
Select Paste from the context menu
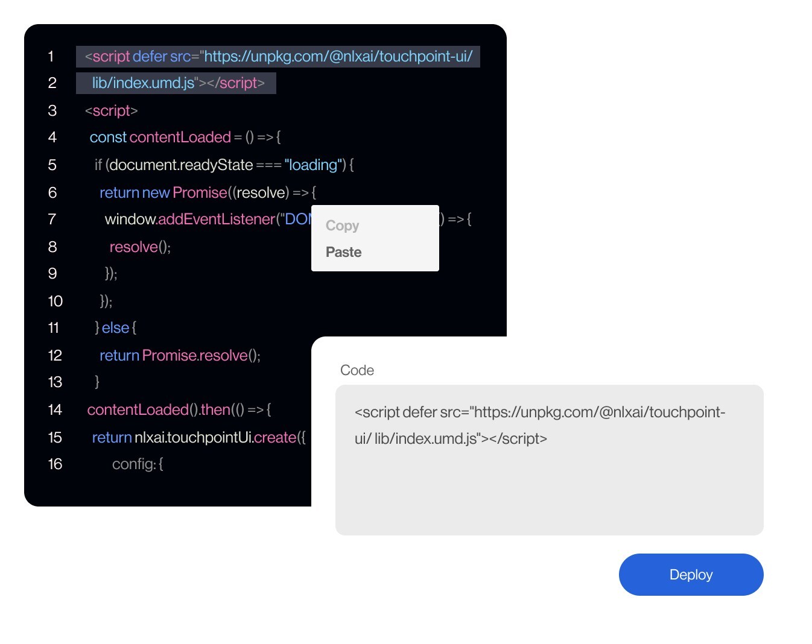343,252
